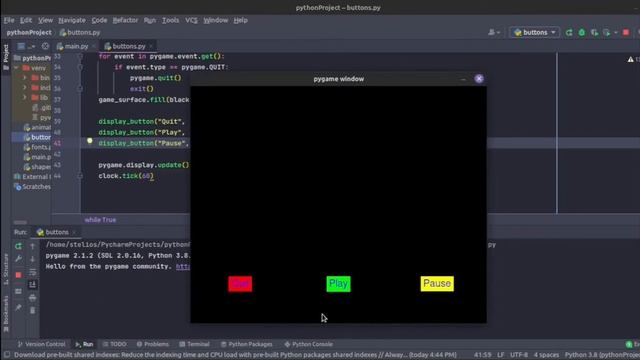
Task: Open the Run menu
Action: (x=150, y=20)
